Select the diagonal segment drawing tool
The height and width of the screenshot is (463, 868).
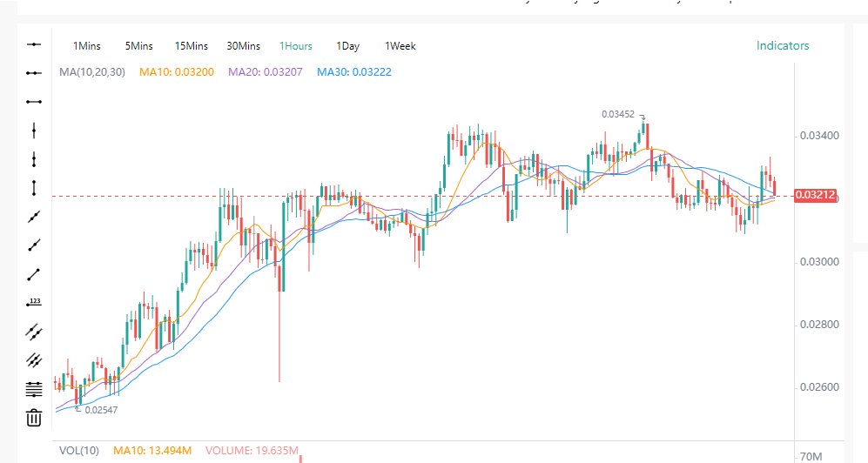(34, 274)
